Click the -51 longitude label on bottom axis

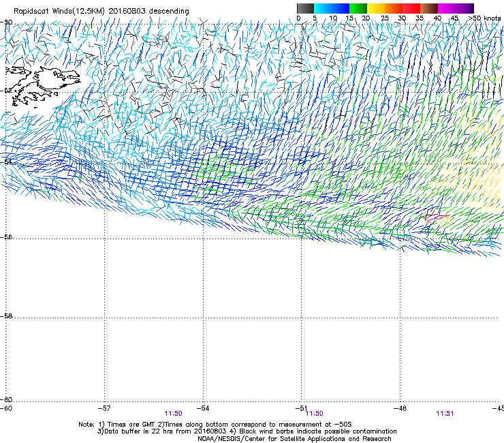301,408
